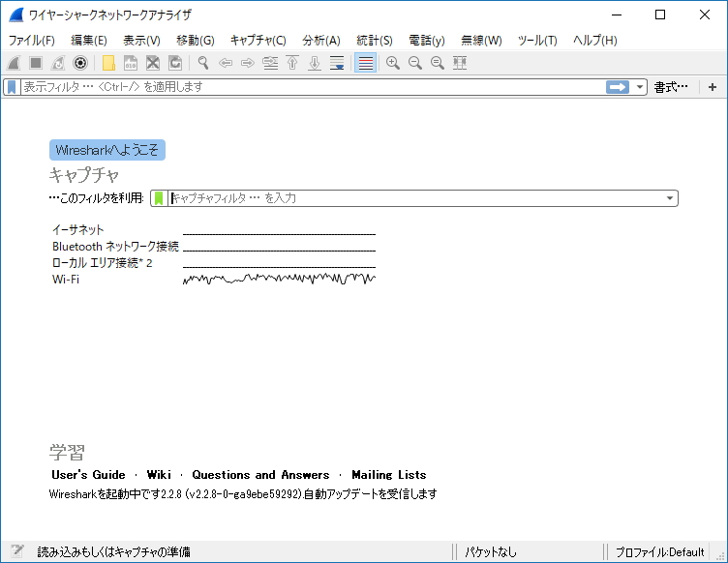Find a packet magnifier icon

[x=203, y=63]
